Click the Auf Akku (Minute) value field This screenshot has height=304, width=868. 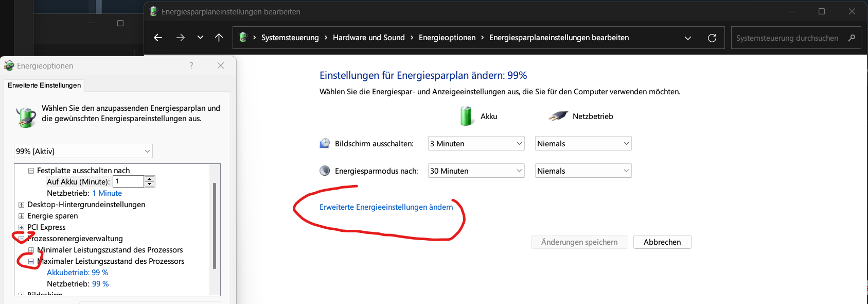[128, 181]
